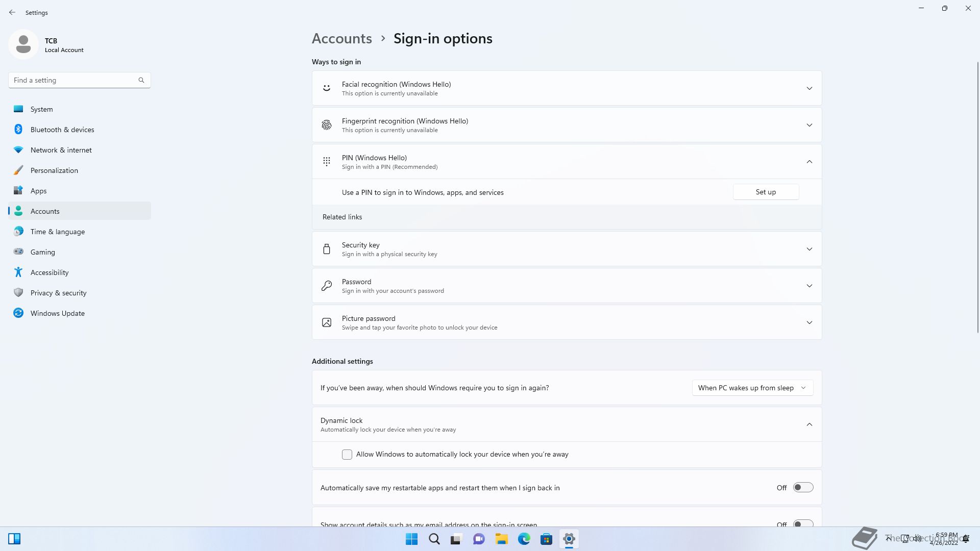Click the facial recognition smiley icon

[x=327, y=88]
